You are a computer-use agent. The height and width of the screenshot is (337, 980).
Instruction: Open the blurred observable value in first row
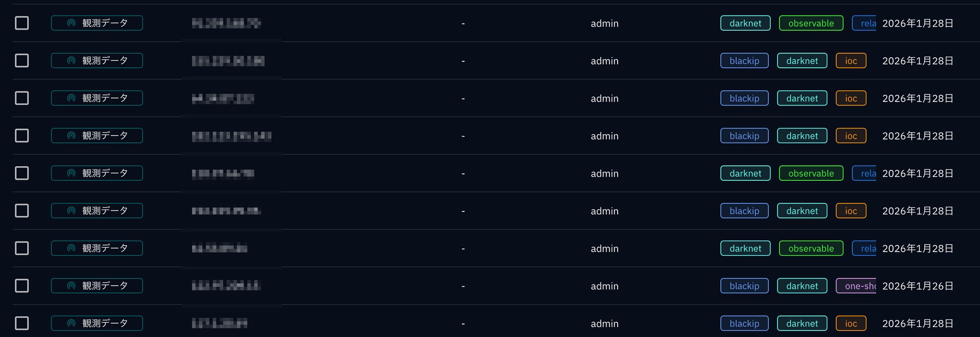(226, 23)
